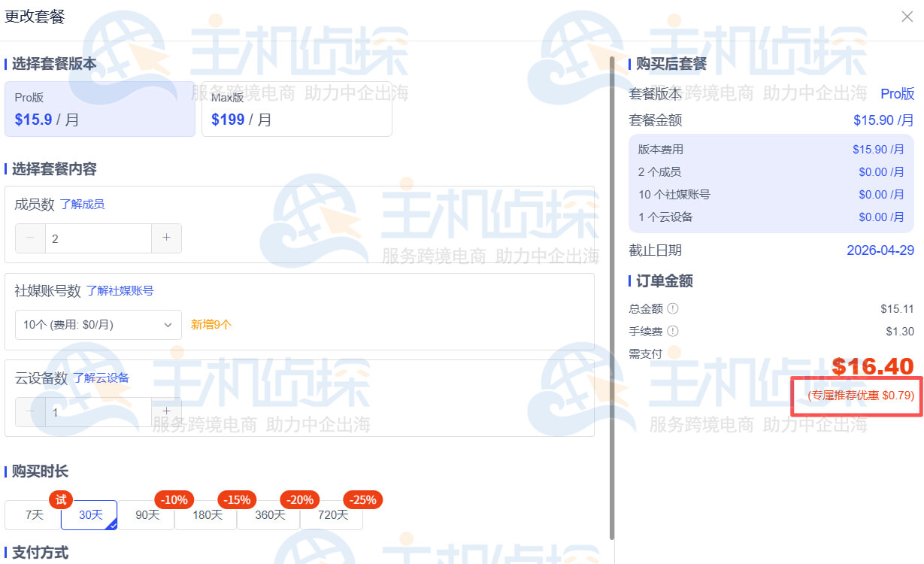Click the orange 新增9个 link
The image size is (924, 564).
pyautogui.click(x=210, y=324)
